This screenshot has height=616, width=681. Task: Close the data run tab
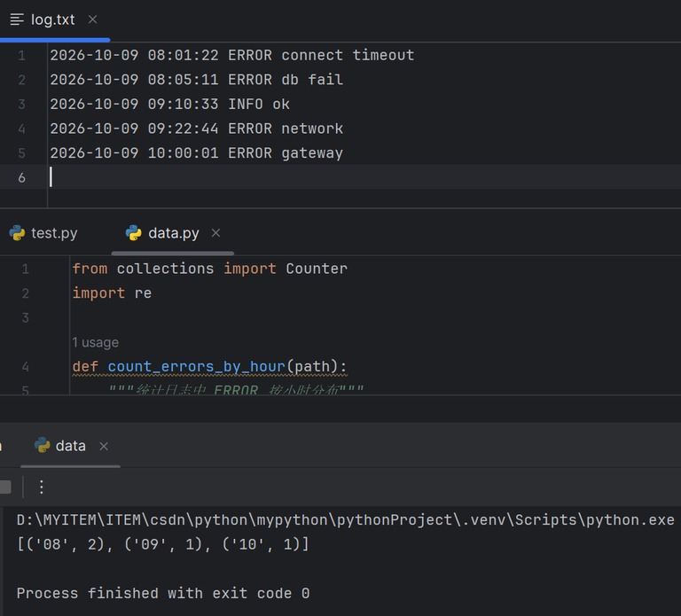point(104,446)
